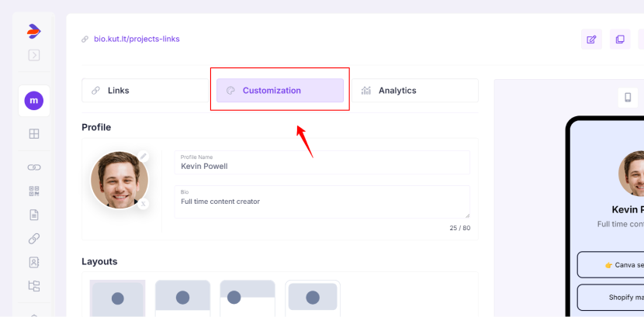
Task: Edit profile photo with pencil badge
Action: click(144, 157)
